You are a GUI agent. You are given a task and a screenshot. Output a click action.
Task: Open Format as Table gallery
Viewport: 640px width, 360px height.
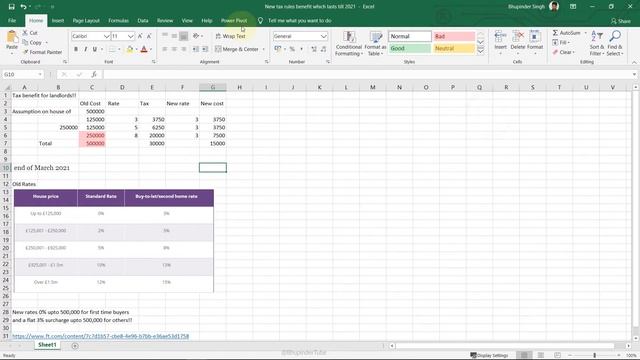click(x=375, y=43)
